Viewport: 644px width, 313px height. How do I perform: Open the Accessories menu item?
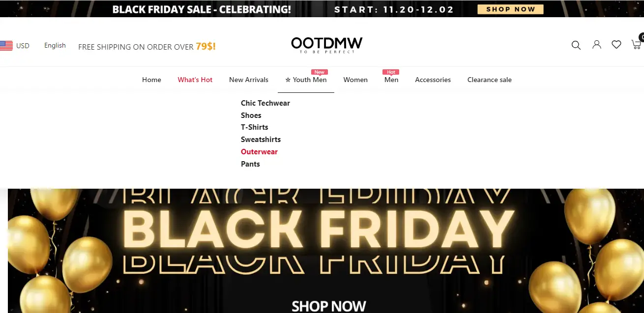(433, 80)
